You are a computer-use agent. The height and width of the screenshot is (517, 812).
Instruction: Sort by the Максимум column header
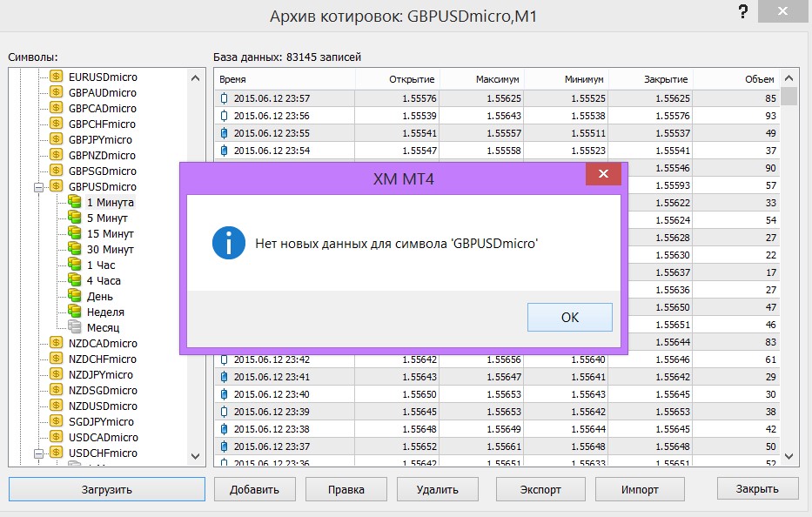coord(482,79)
